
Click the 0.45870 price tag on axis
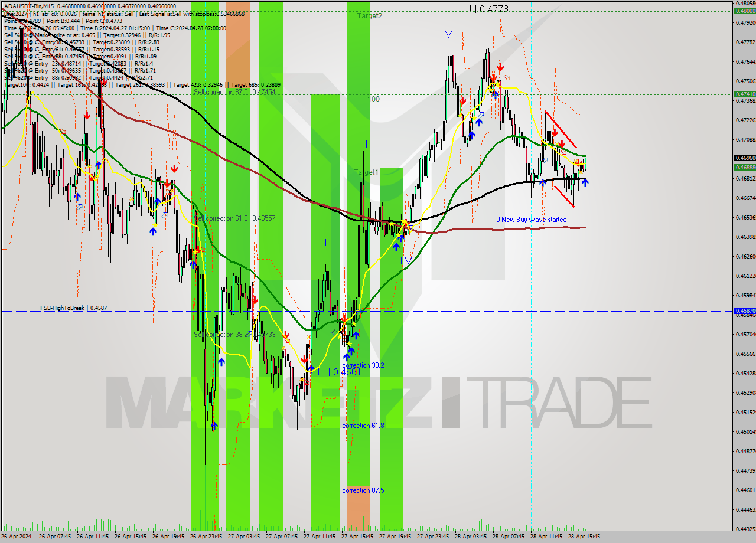[x=744, y=310]
